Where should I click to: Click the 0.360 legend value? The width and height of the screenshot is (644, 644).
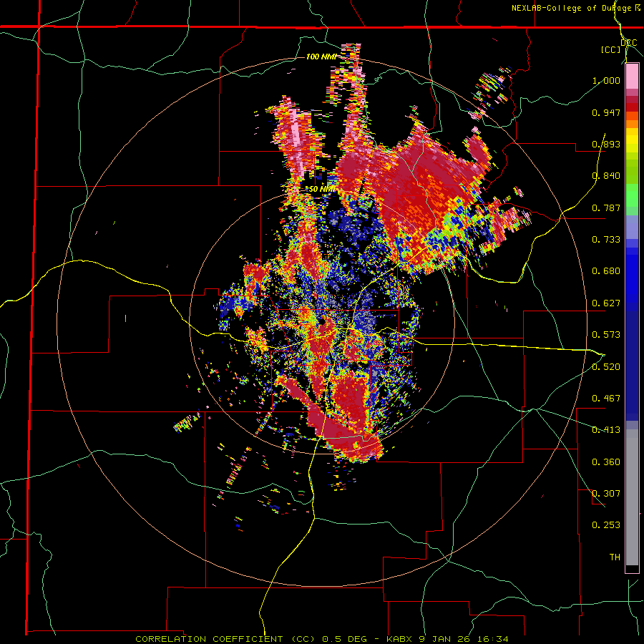point(606,462)
